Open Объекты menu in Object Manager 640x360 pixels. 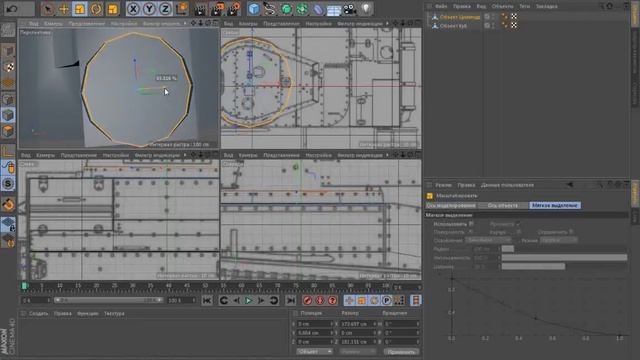click(502, 7)
